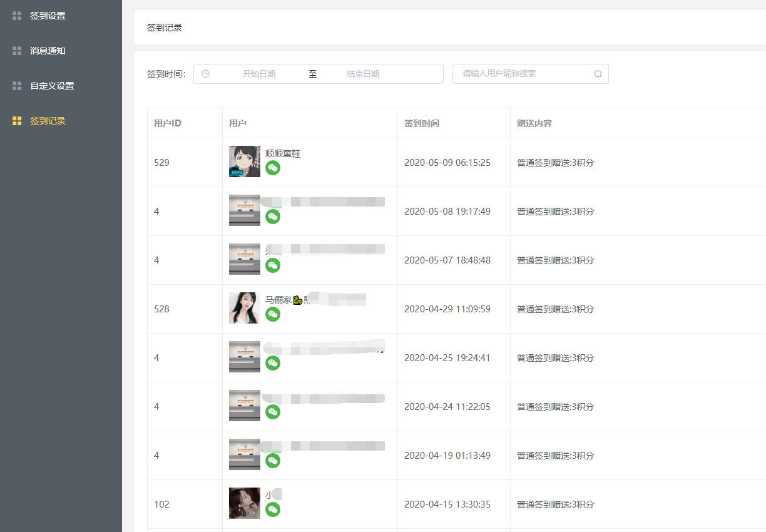Image resolution: width=766 pixels, height=532 pixels.
Task: Click the 签到时间 column header
Action: click(422, 123)
